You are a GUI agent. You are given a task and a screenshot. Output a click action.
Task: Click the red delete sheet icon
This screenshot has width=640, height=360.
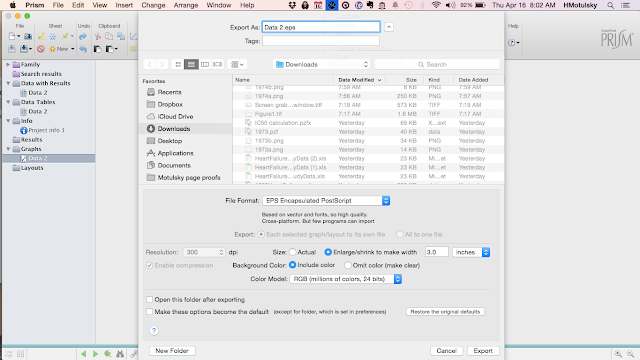41,49
